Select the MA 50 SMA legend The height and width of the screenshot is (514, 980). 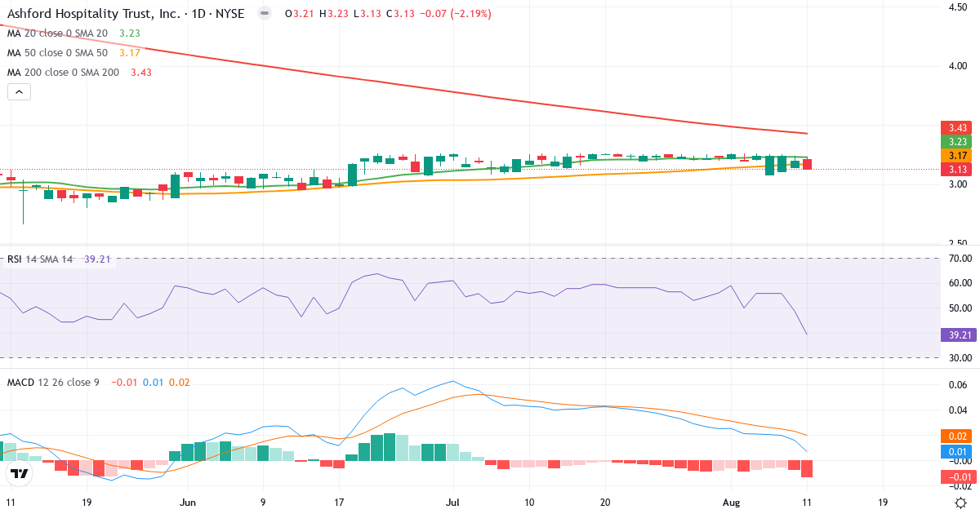(x=73, y=53)
